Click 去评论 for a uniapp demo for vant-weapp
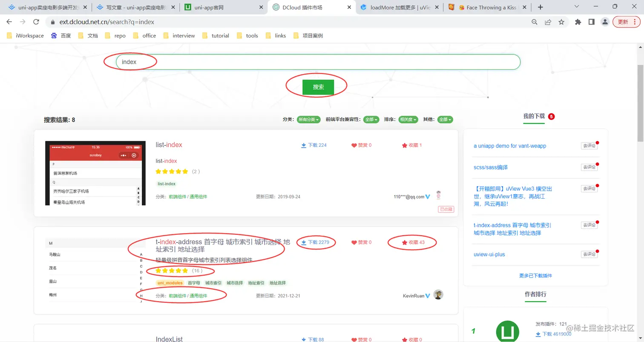644x342 pixels. tap(589, 145)
